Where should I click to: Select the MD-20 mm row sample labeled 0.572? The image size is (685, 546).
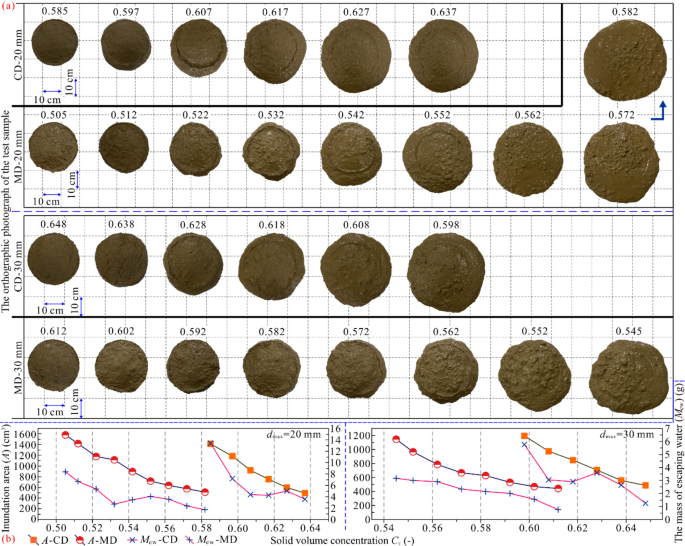[x=622, y=162]
